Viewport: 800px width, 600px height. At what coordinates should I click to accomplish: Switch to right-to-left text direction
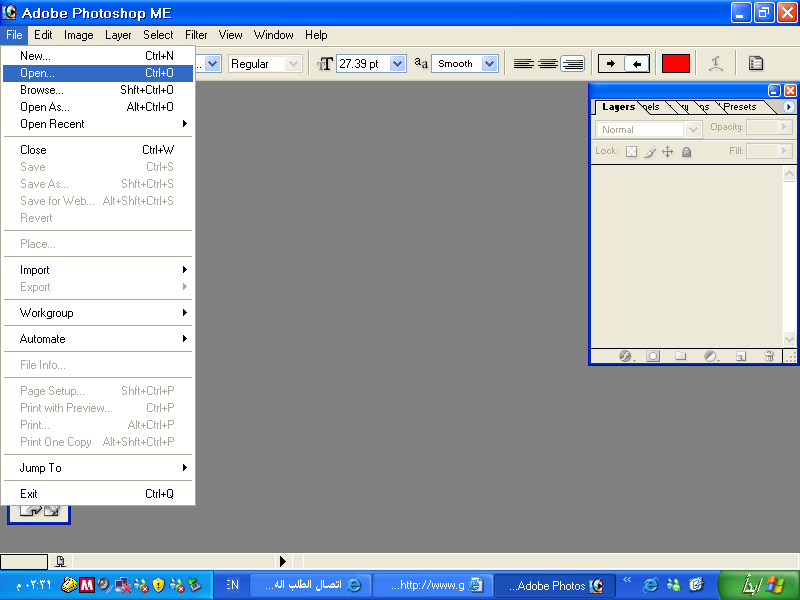pos(637,64)
